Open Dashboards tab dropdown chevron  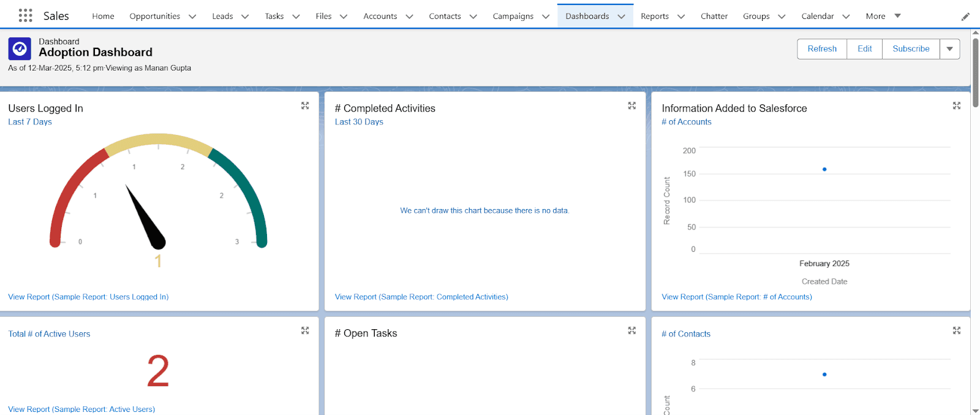[621, 17]
